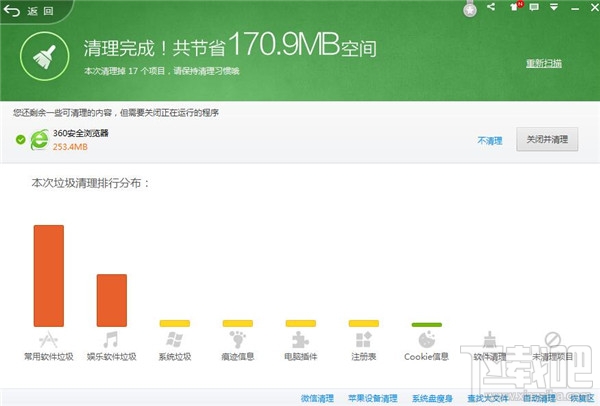Viewport: 600px width, 406px height.
Task: Click the Cookie信息 cookie icon
Action: point(427,340)
